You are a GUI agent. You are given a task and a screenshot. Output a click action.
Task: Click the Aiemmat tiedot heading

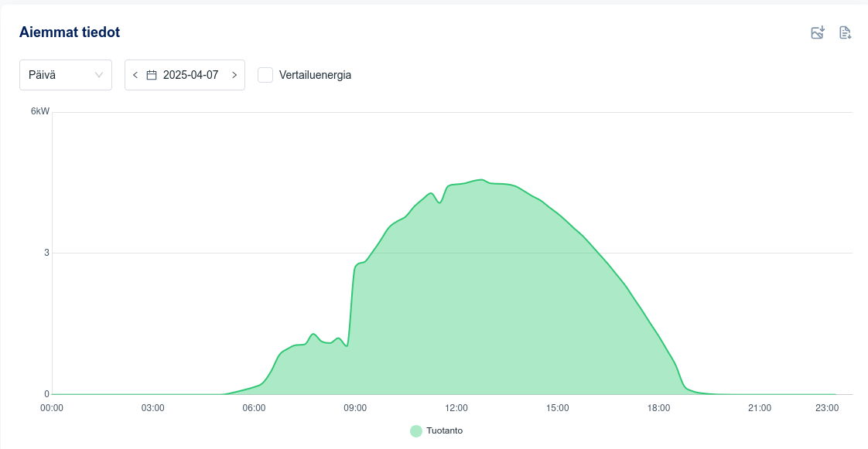click(70, 32)
